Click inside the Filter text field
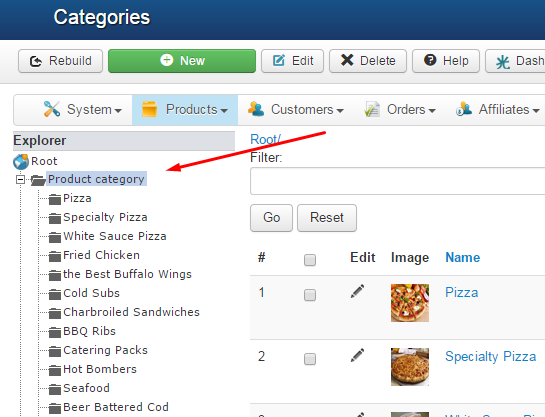 pyautogui.click(x=397, y=181)
